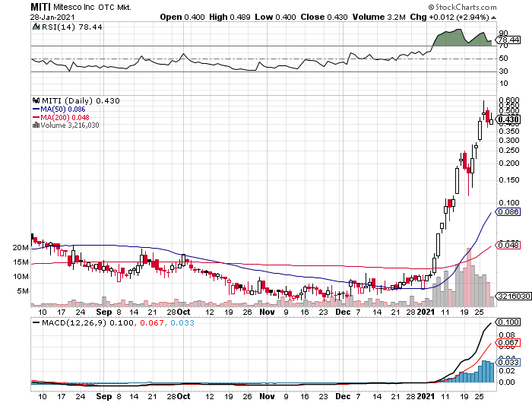Click the black line swatch before MACD(12,26,9)
532x403 pixels.
point(36,323)
